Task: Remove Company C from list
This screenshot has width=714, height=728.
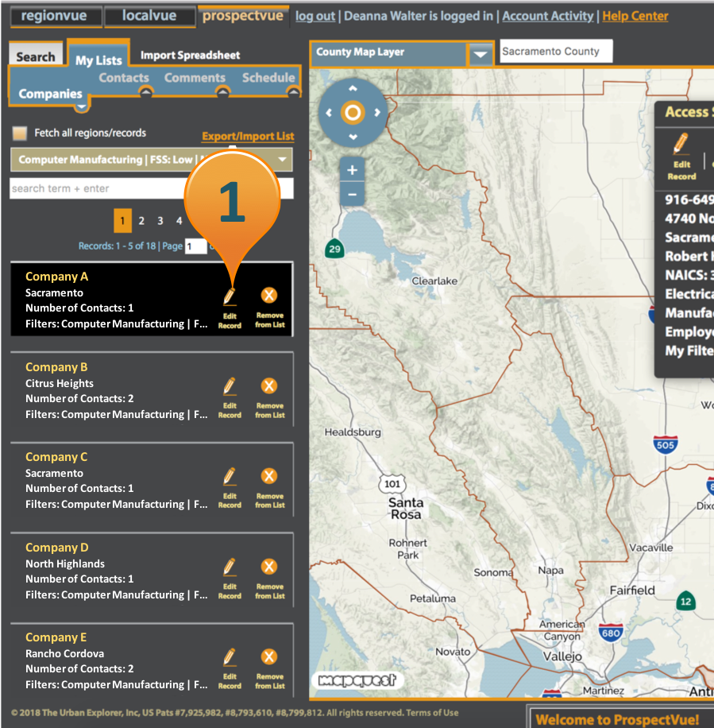Action: (x=269, y=489)
